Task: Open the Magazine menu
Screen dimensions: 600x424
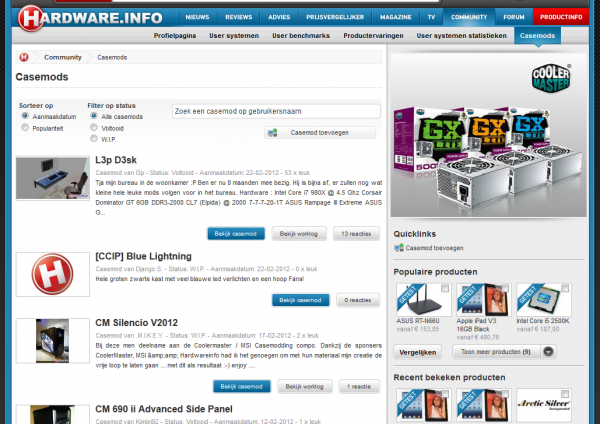Action: pyautogui.click(x=396, y=17)
